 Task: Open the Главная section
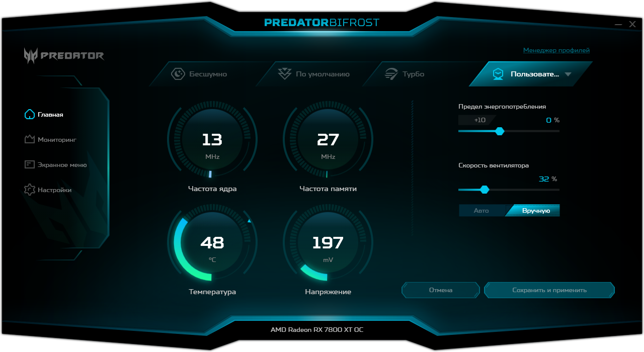coord(44,114)
